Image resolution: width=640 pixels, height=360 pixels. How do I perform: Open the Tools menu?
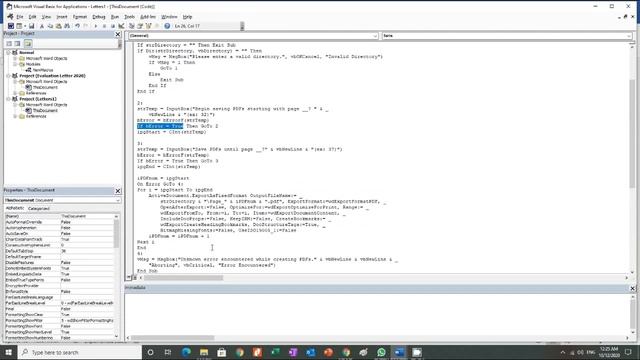(x=129, y=17)
